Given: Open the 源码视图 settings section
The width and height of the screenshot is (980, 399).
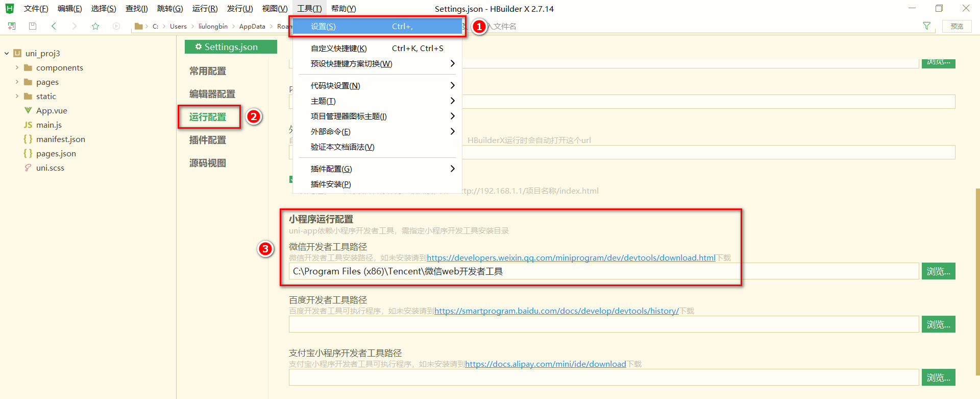Looking at the screenshot, I should coord(208,163).
